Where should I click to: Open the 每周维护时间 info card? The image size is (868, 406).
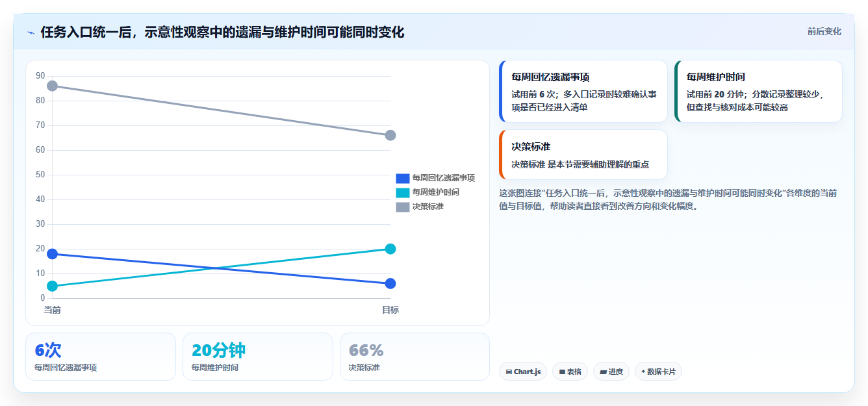coord(758,91)
